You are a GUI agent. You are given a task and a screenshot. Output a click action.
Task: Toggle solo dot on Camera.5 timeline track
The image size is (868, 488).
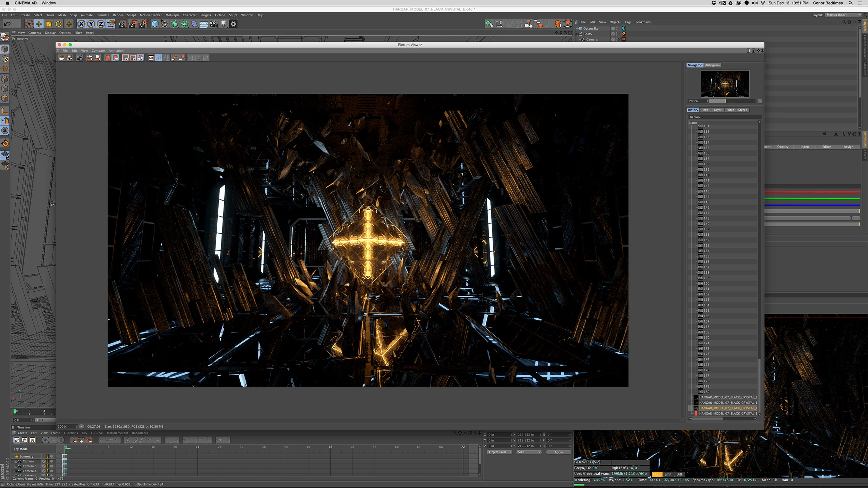tap(51, 466)
